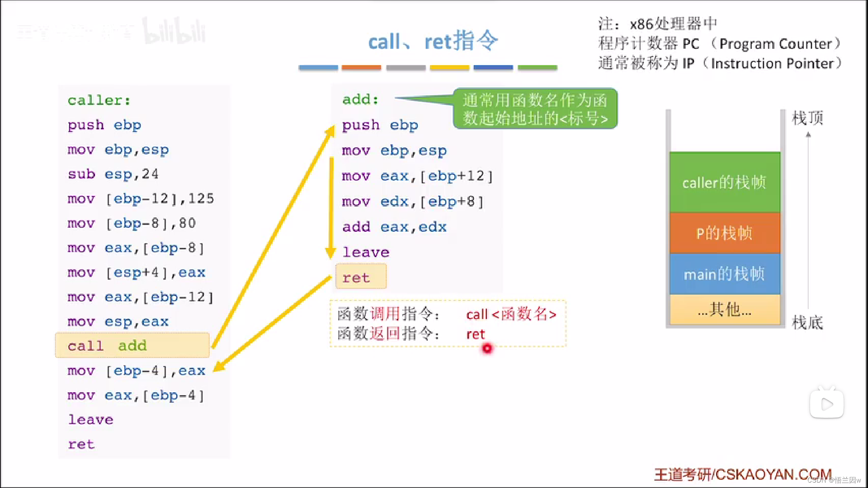Click the '栈底' stack bottom label
This screenshot has height=488, width=868.
pos(807,323)
